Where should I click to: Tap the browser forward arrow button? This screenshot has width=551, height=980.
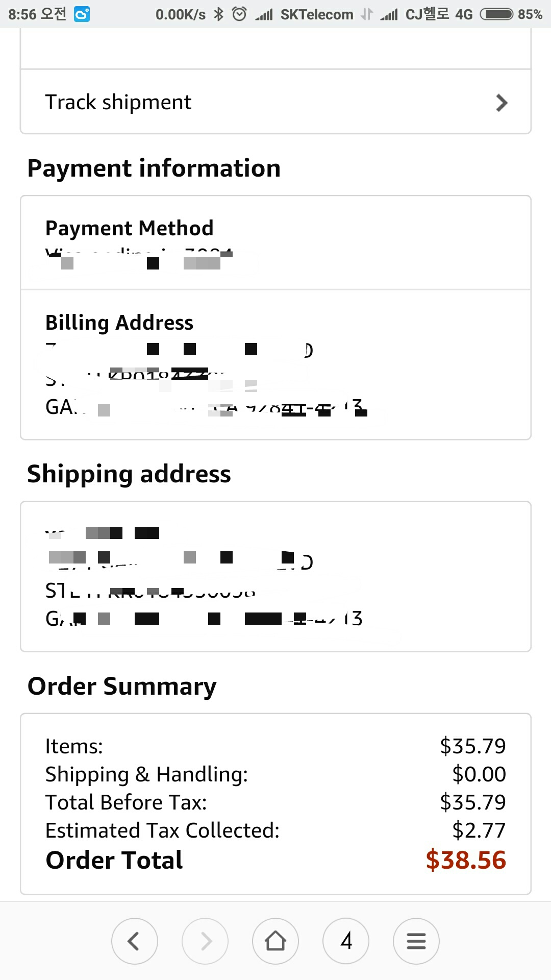click(x=205, y=941)
